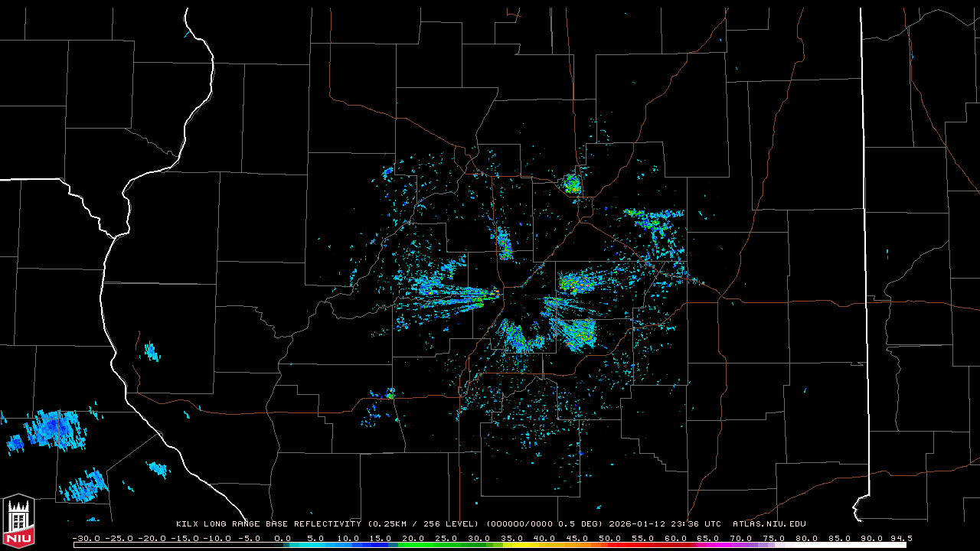Click the small green echo southwest on orange highway
The height and width of the screenshot is (551, 980).
pyautogui.click(x=390, y=394)
